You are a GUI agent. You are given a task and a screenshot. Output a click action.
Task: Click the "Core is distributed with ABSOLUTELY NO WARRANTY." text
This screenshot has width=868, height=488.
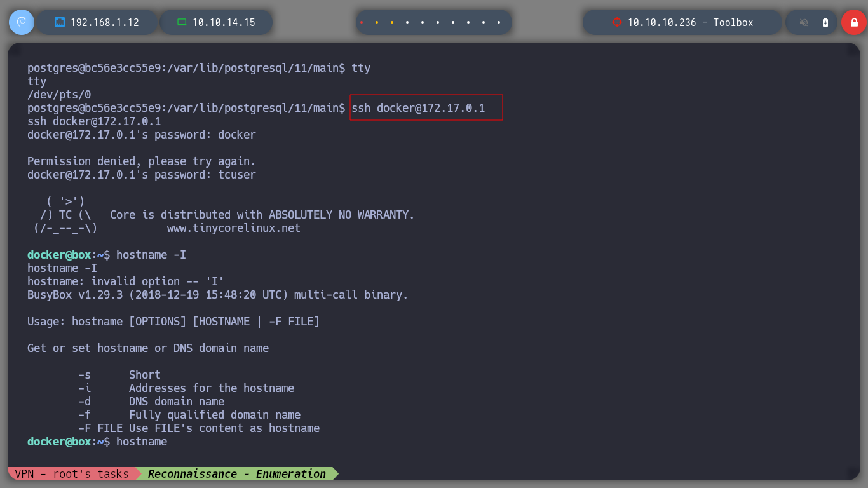coord(262,215)
